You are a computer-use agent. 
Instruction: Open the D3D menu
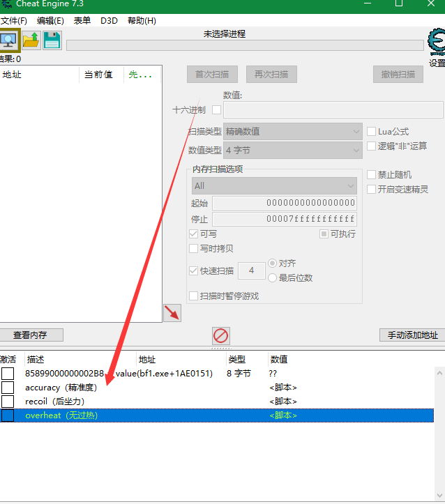[109, 21]
